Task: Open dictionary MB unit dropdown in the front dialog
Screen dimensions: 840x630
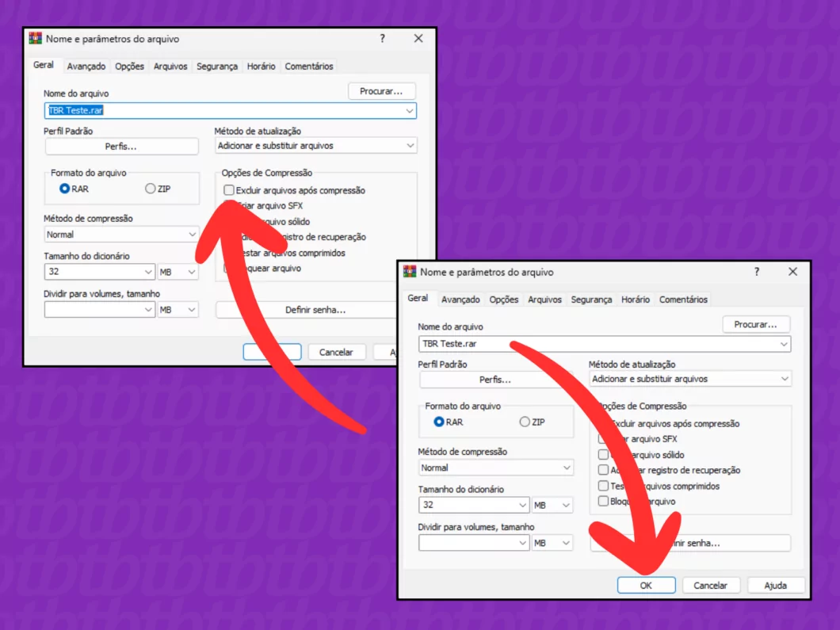Action: (552, 505)
